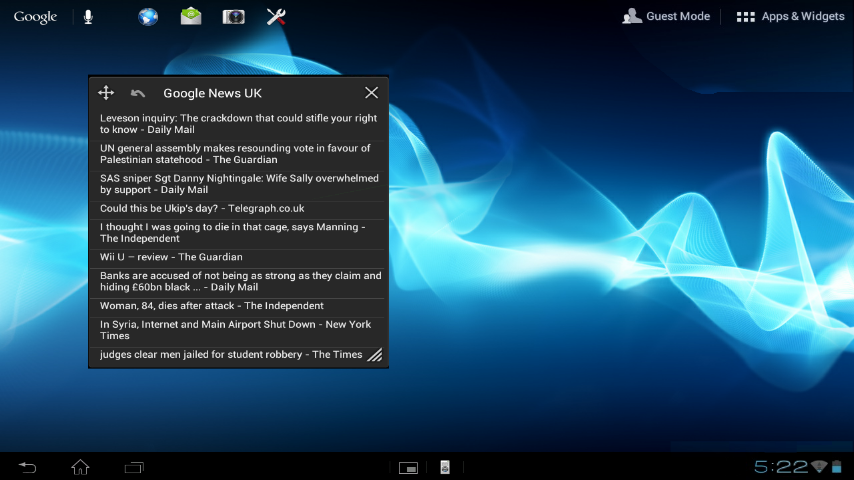Click the back arrow in Google News widget
The image size is (854, 480).
[138, 93]
